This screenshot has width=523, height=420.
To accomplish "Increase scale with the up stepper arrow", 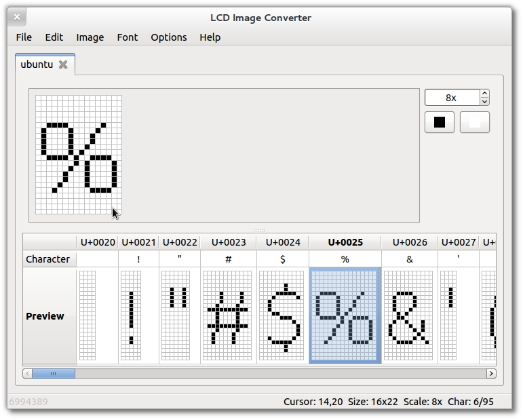I will tap(484, 94).
